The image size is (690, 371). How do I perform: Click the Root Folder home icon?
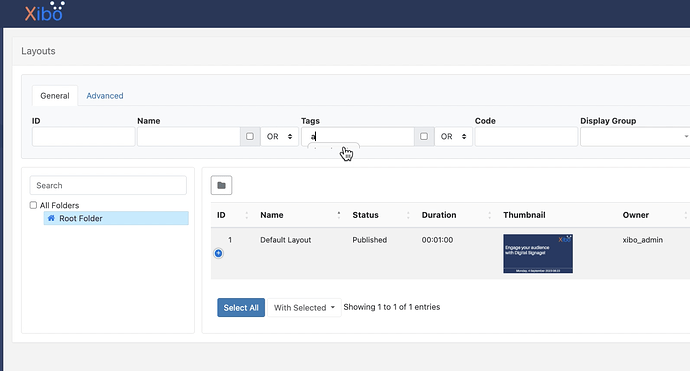[51, 218]
